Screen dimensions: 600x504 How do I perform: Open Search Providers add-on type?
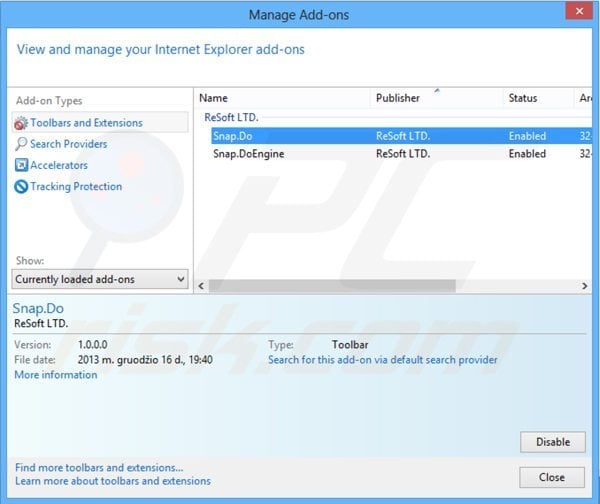(68, 144)
